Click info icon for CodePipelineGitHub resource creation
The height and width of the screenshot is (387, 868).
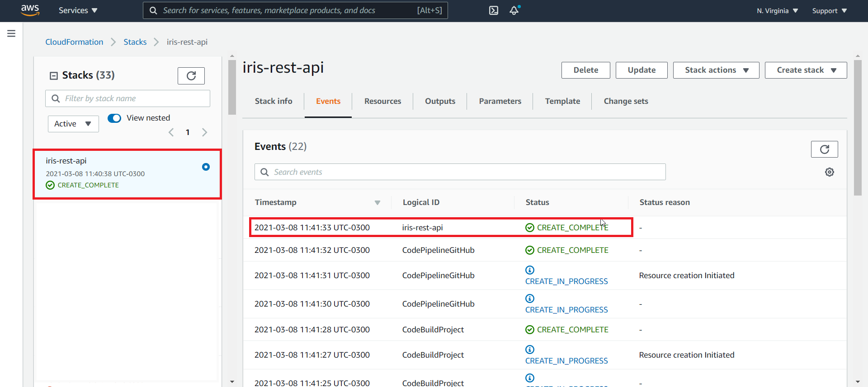(x=530, y=270)
